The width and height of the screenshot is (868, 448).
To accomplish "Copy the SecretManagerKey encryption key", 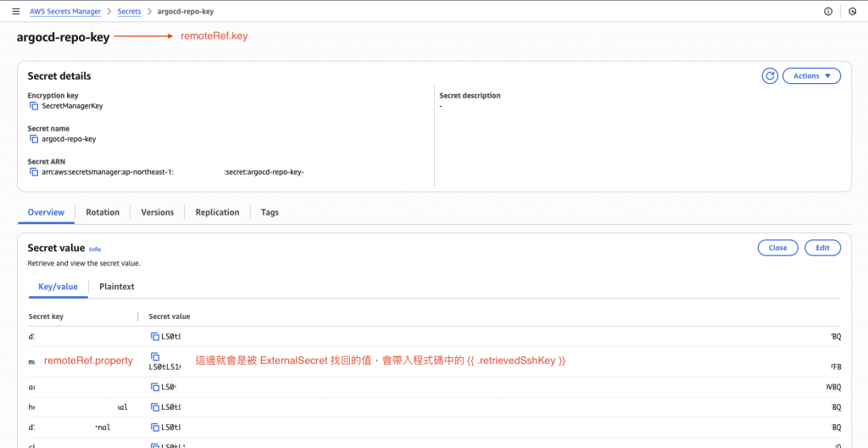I will [x=34, y=106].
